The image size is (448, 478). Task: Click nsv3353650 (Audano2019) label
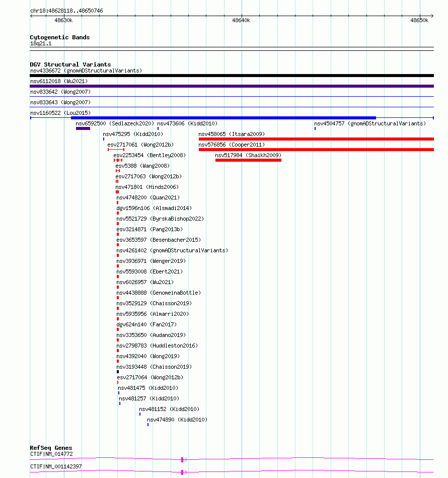[x=151, y=335]
